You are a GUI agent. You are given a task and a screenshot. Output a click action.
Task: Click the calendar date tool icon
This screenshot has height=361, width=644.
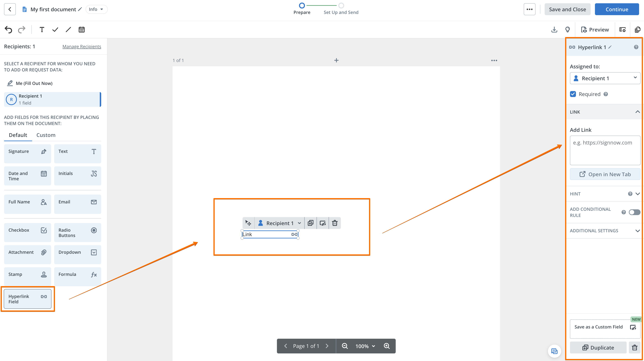tap(82, 29)
